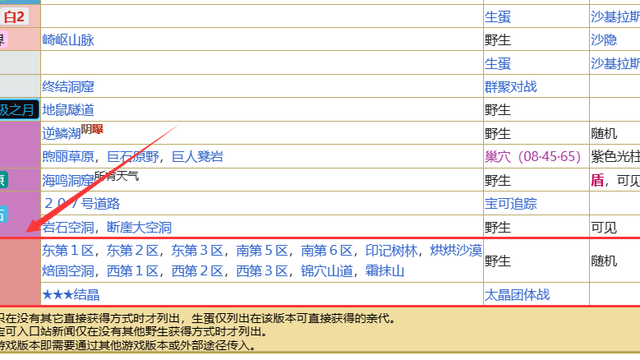Open the 巨人凳岩 link
The height and width of the screenshot is (360, 640).
tap(198, 156)
